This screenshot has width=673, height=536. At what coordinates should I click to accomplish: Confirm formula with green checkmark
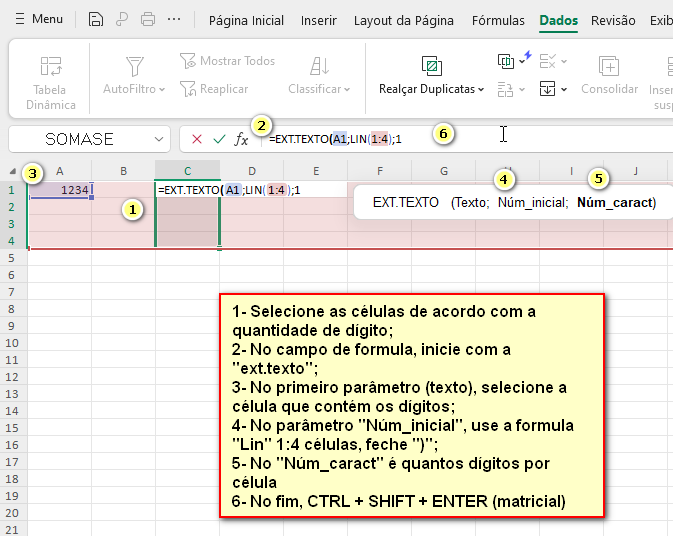coord(219,139)
